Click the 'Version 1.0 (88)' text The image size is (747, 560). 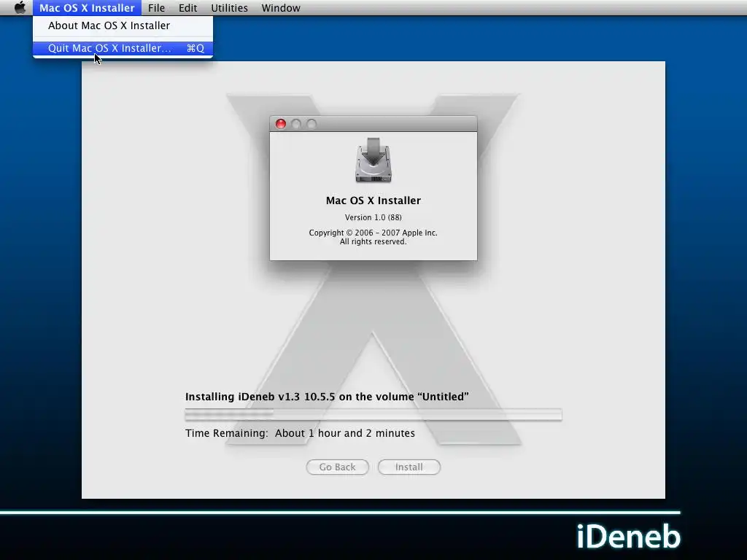coord(373,217)
